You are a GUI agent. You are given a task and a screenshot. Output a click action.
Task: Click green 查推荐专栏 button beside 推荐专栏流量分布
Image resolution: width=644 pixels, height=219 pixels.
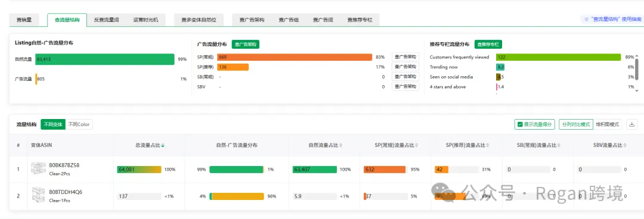click(488, 44)
